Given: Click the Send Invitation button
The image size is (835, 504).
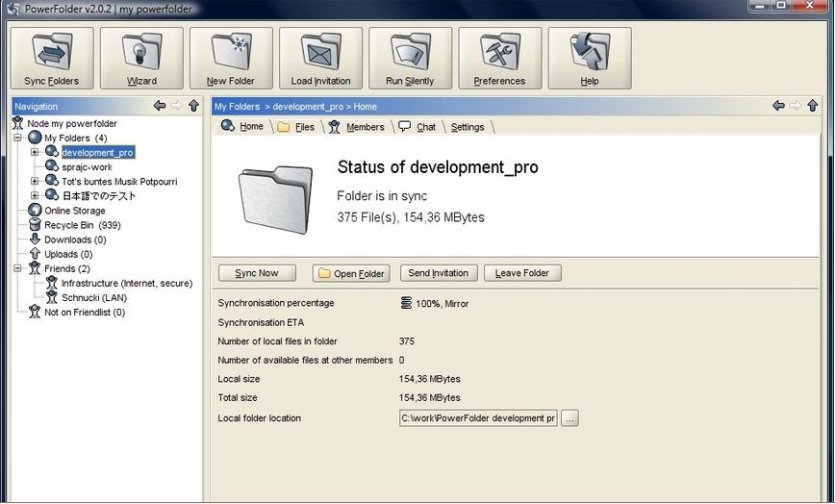Looking at the screenshot, I should click(x=439, y=273).
